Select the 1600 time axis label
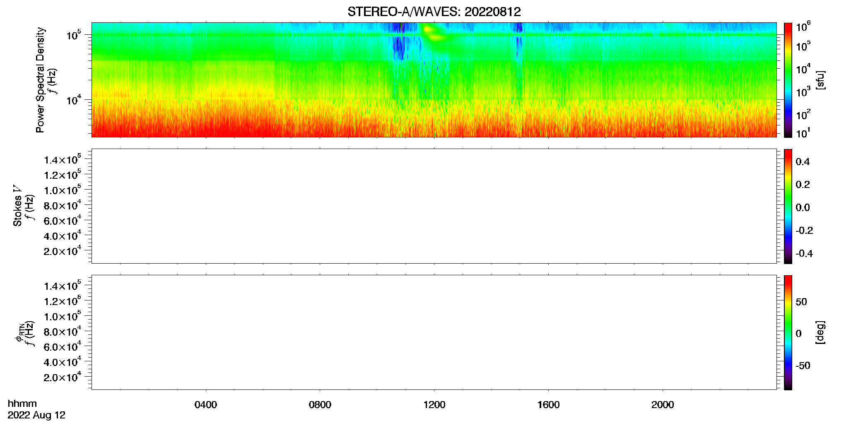Screen dimensions: 868x447 click(x=548, y=405)
